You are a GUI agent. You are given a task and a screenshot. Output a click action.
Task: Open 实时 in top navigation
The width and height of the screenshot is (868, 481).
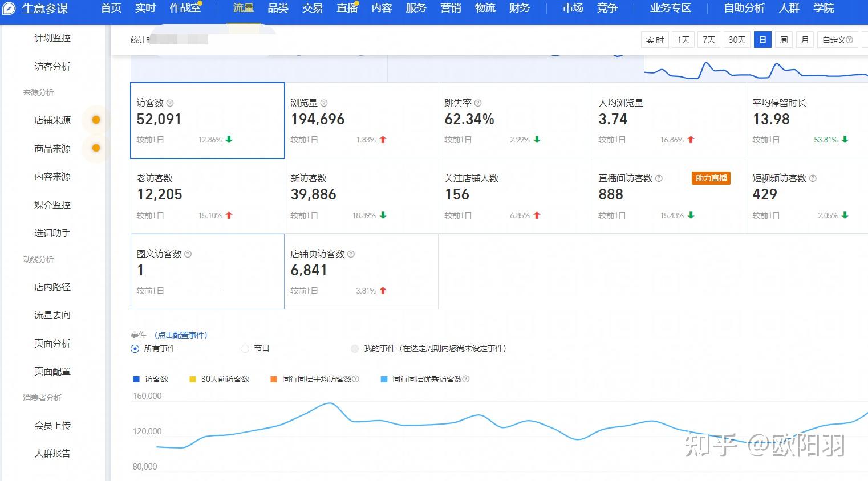coord(145,8)
